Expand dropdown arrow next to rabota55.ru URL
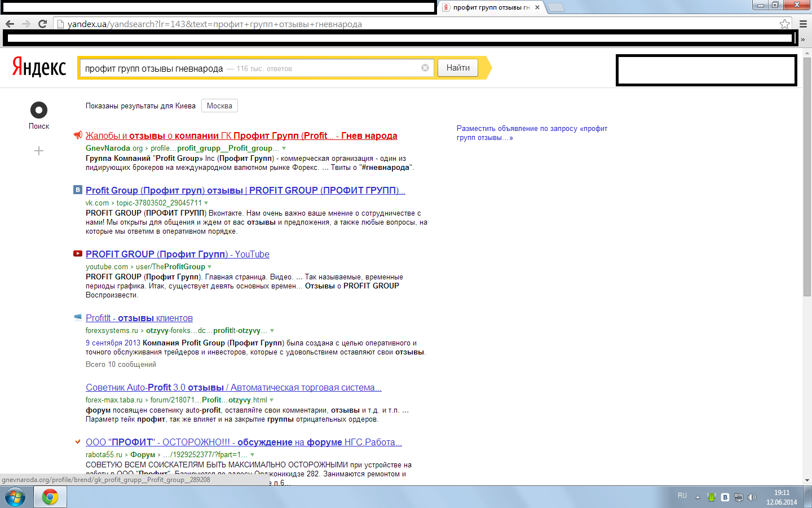Screen dimensions: 812x508 point(252,455)
